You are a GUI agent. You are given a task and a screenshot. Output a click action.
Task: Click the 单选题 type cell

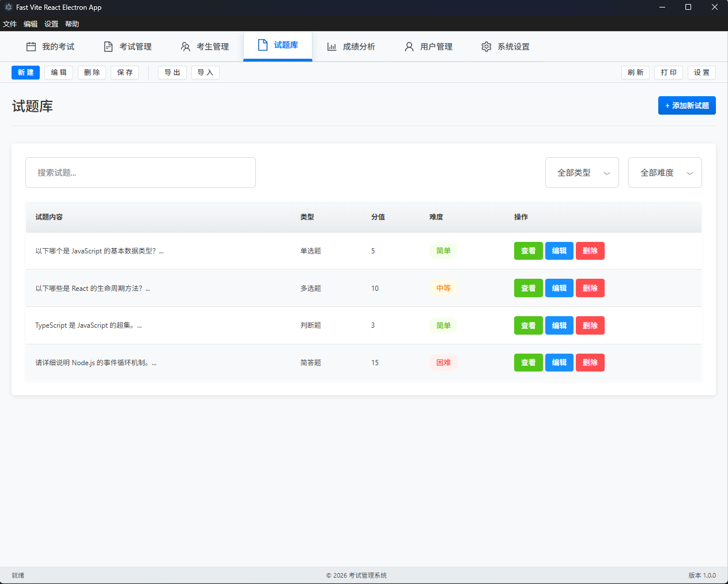[311, 251]
